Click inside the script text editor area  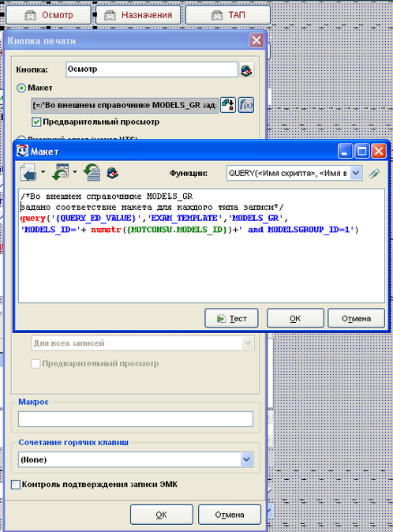coord(201,245)
